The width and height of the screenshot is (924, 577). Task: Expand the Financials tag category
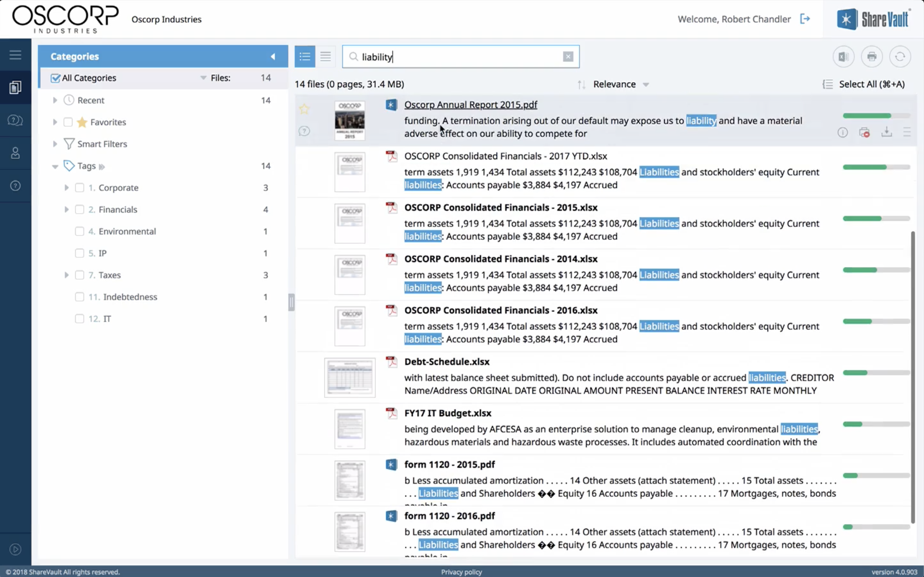pos(66,209)
